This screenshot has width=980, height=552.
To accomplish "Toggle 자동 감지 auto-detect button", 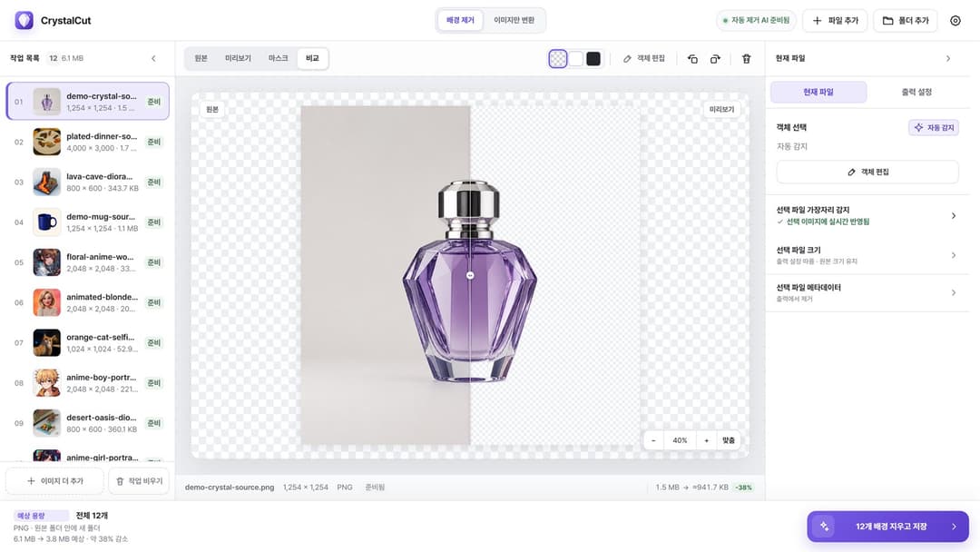I will [934, 127].
